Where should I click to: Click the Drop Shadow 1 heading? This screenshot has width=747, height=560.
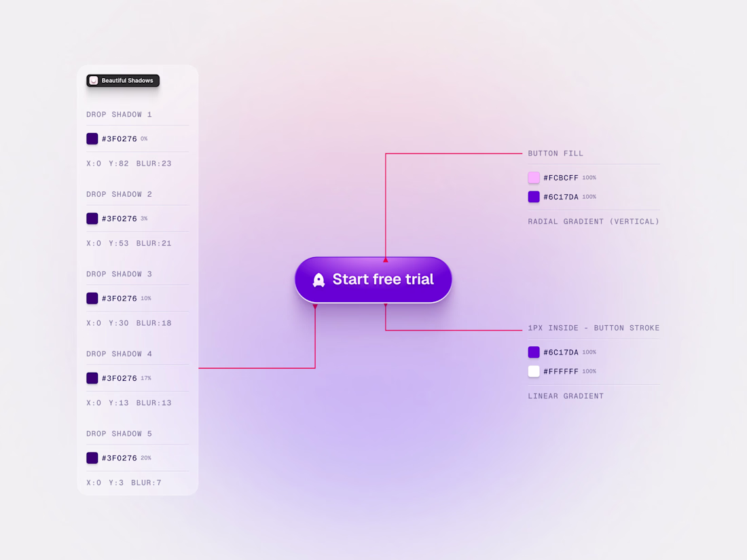(x=119, y=114)
